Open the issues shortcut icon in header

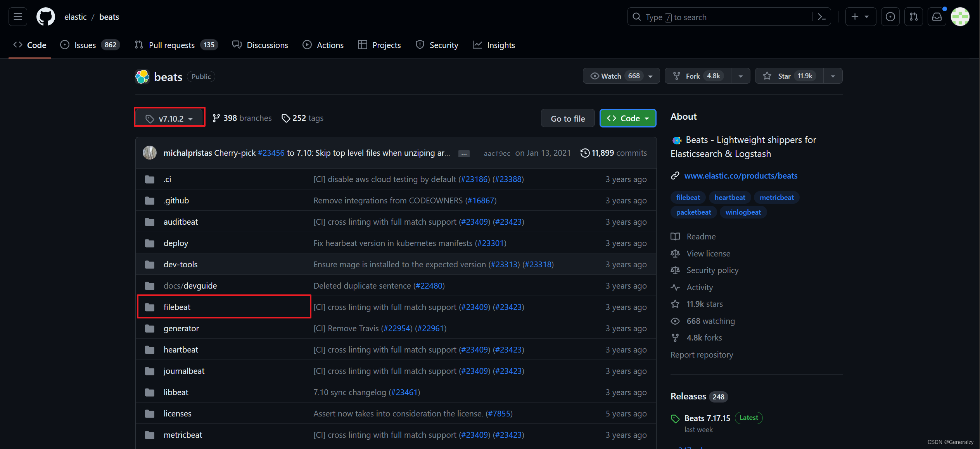point(890,17)
